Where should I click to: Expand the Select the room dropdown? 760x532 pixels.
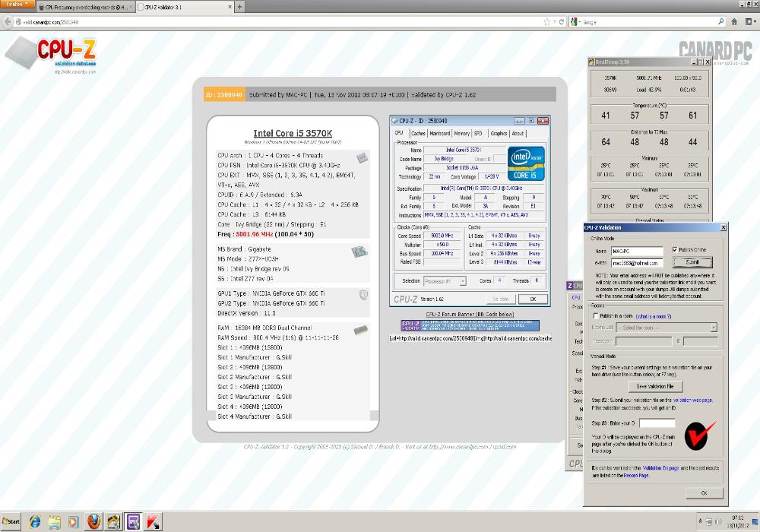667,328
